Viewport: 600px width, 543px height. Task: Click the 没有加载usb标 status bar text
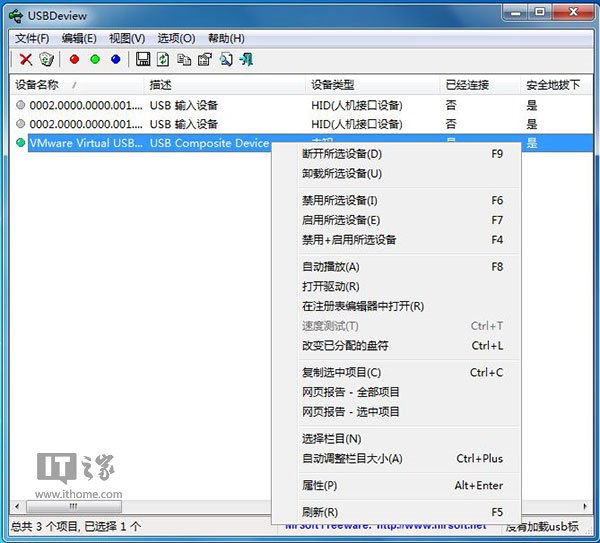pyautogui.click(x=542, y=527)
